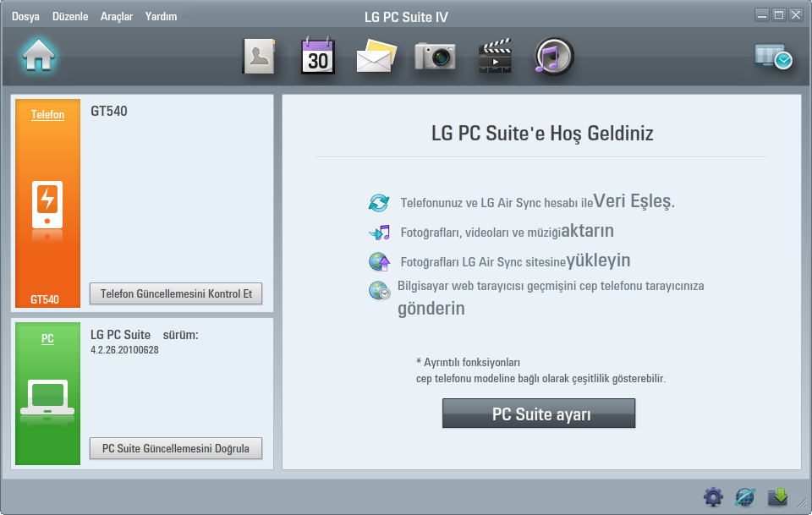Screen dimensions: 812x515
Task: Click the yükleyin globe upload icon
Action: click(x=379, y=262)
